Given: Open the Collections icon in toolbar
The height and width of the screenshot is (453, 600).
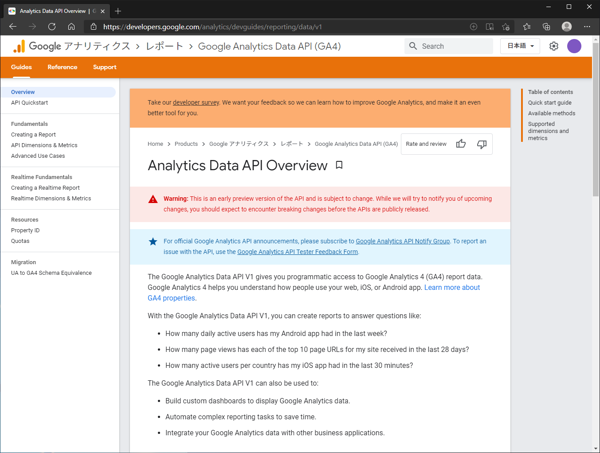Looking at the screenshot, I should tap(546, 26).
